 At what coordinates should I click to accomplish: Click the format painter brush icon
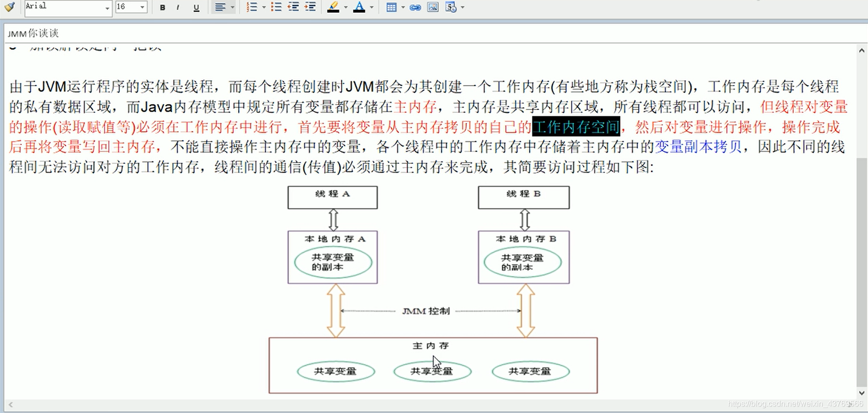pyautogui.click(x=9, y=7)
